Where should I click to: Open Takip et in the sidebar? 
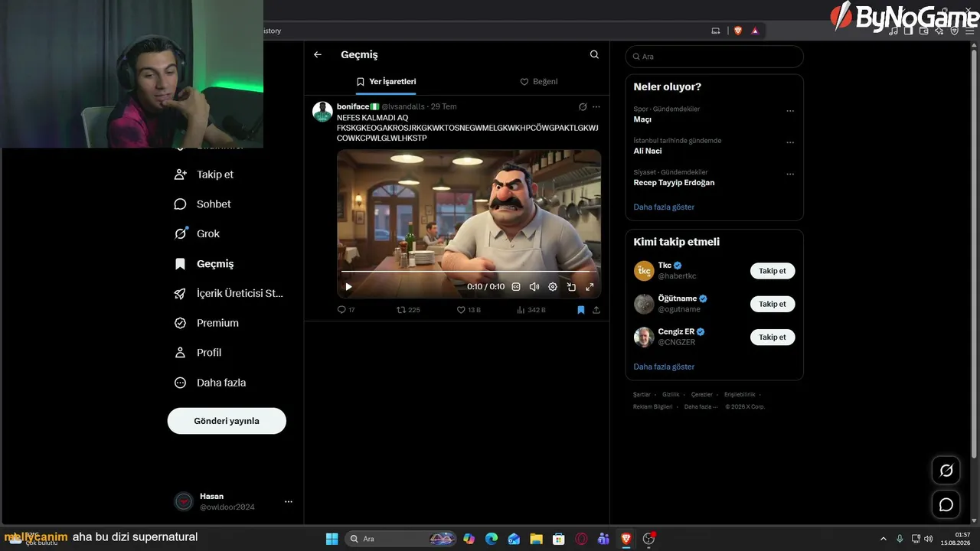(x=204, y=174)
